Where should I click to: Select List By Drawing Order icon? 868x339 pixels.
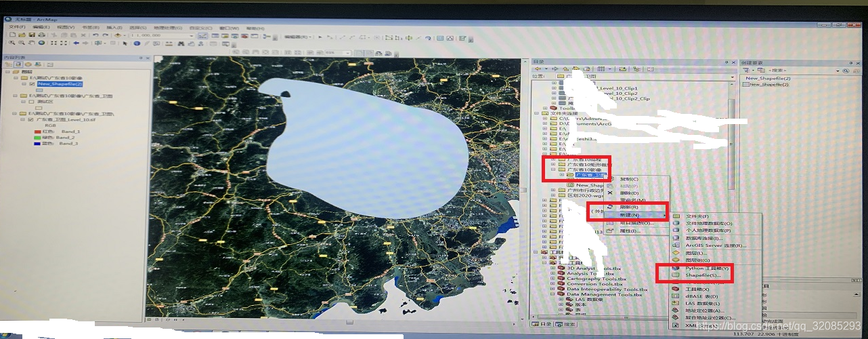click(x=8, y=64)
